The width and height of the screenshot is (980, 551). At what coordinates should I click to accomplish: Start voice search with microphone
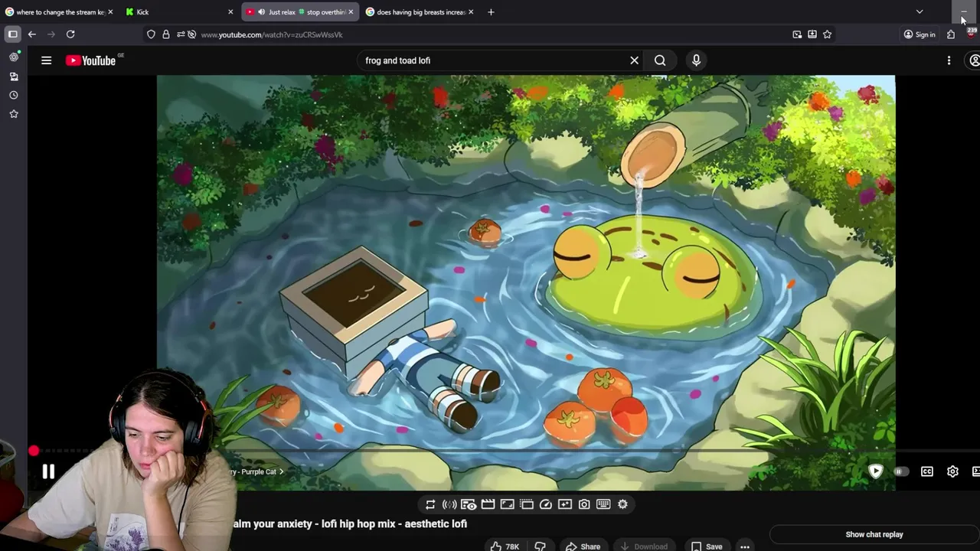[696, 60]
